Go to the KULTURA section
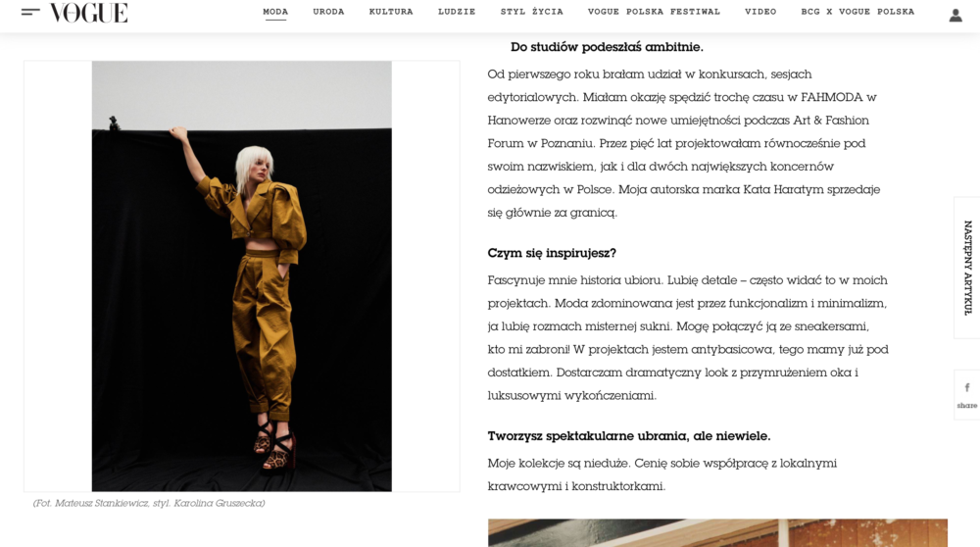This screenshot has width=980, height=547. coord(391,12)
